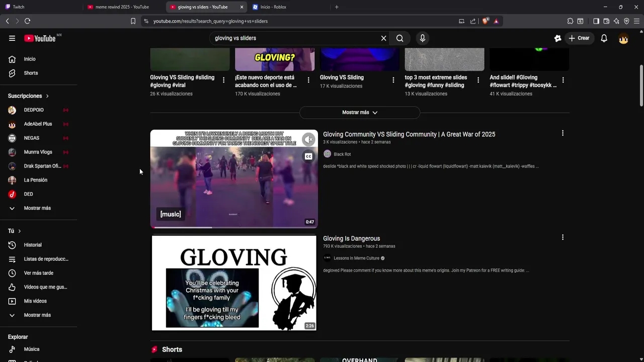Open the Black Rot channel
This screenshot has width=644, height=362.
pyautogui.click(x=342, y=154)
